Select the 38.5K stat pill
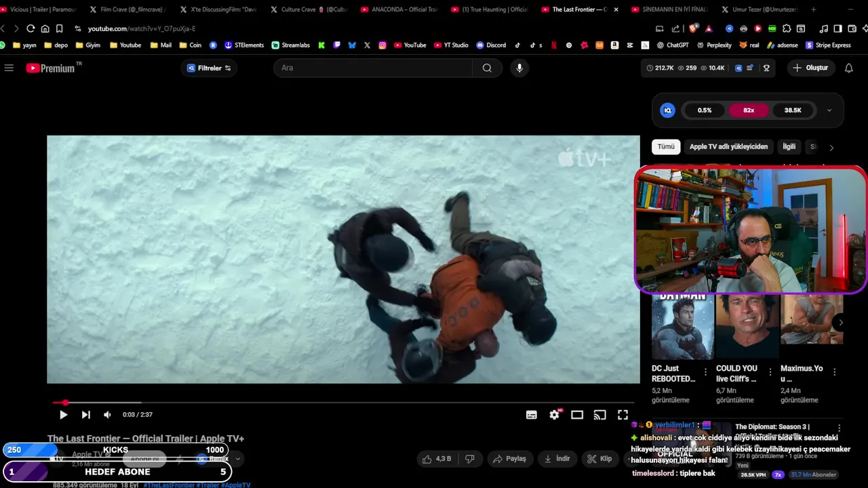The width and height of the screenshot is (868, 488). click(x=793, y=110)
